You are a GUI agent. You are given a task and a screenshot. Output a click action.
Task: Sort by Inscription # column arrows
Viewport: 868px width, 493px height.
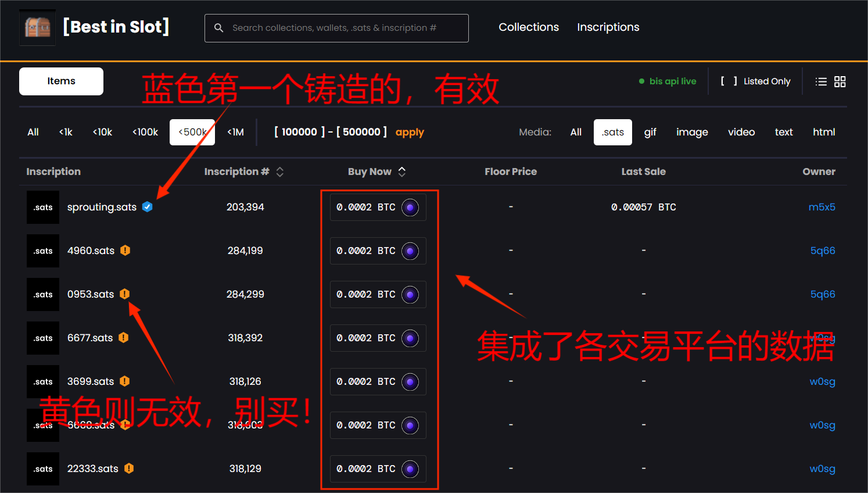point(280,172)
